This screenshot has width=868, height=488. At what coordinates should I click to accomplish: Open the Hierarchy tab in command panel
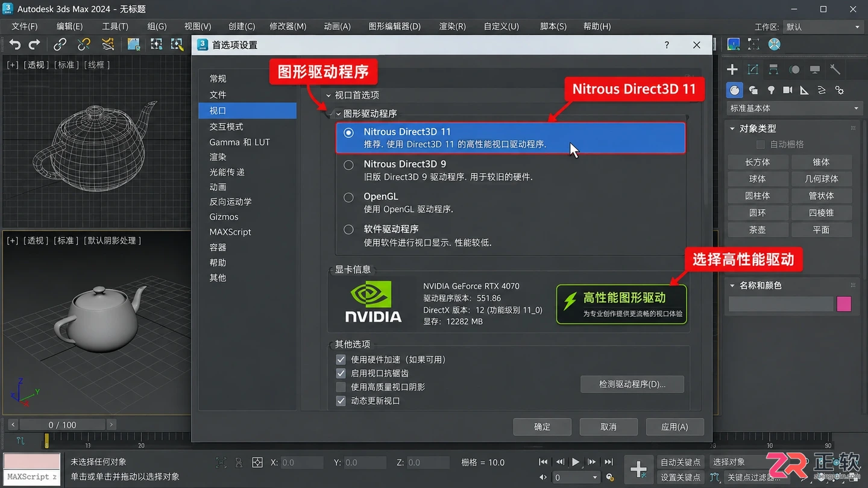[x=773, y=69]
